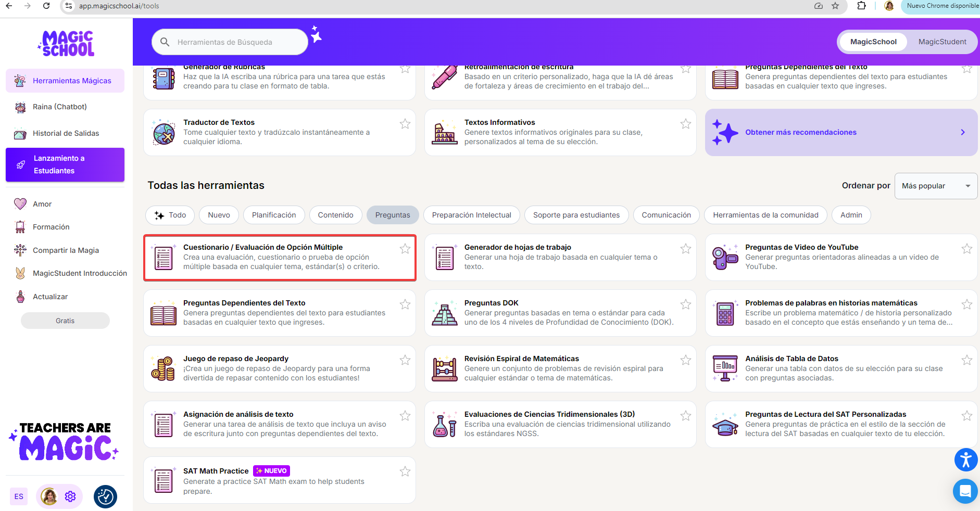Favorite the Cuestionario de Opción Múltiple tool

tap(405, 249)
